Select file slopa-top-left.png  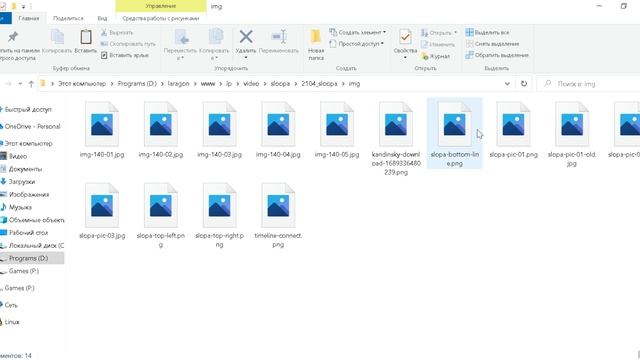[x=160, y=215]
